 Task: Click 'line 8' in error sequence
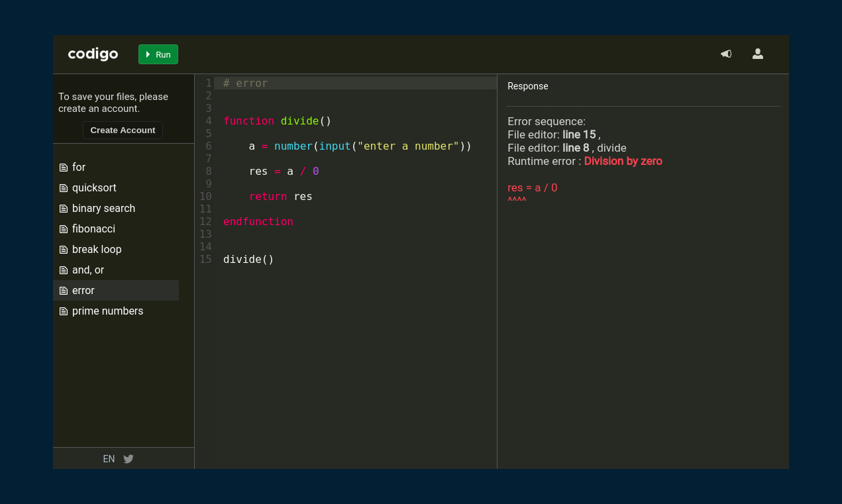[x=576, y=148]
